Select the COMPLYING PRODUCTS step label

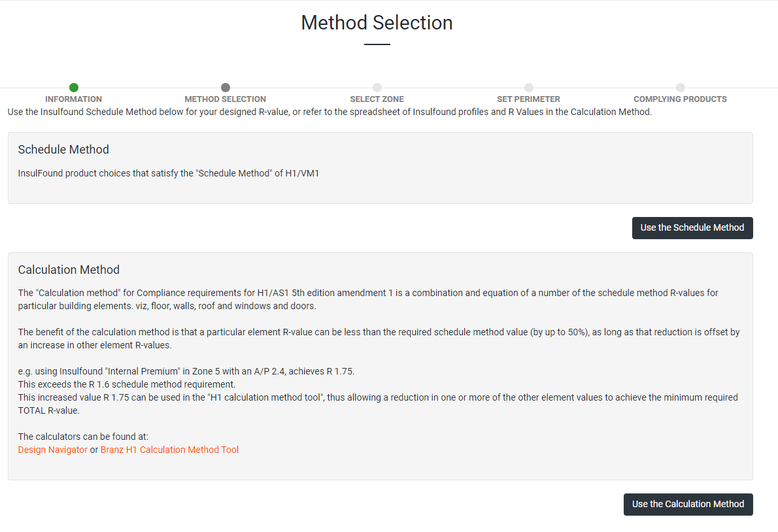pos(681,99)
